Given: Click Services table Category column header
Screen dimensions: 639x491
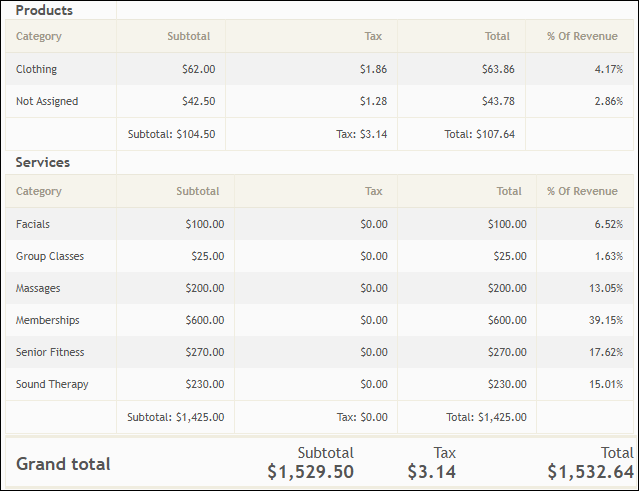Looking at the screenshot, I should tap(39, 191).
